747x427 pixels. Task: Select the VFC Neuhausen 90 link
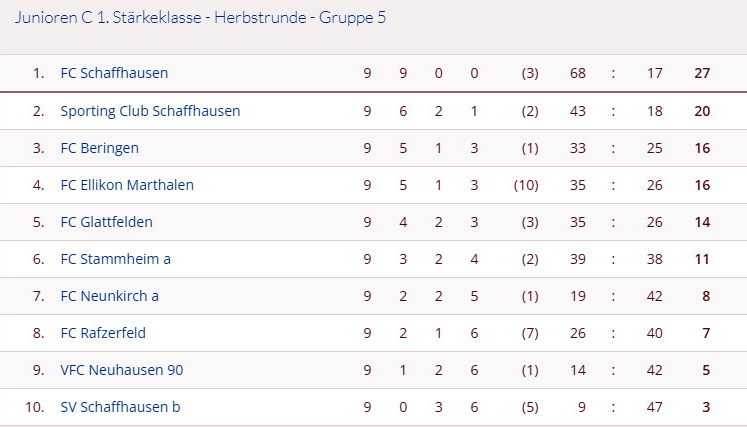click(122, 370)
